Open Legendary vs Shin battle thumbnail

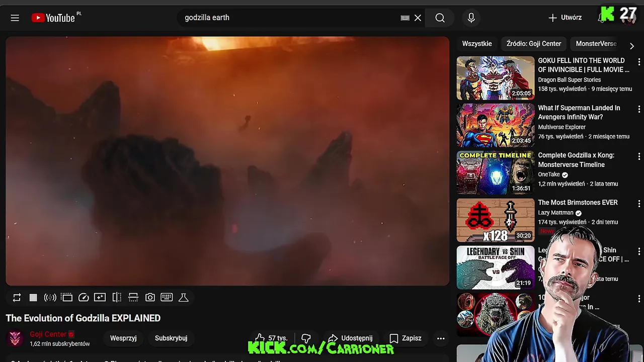[x=496, y=267]
